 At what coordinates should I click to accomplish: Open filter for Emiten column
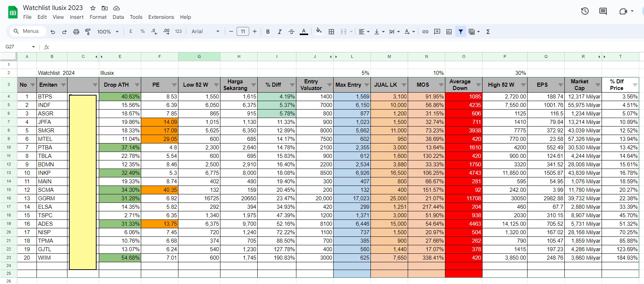(x=63, y=85)
